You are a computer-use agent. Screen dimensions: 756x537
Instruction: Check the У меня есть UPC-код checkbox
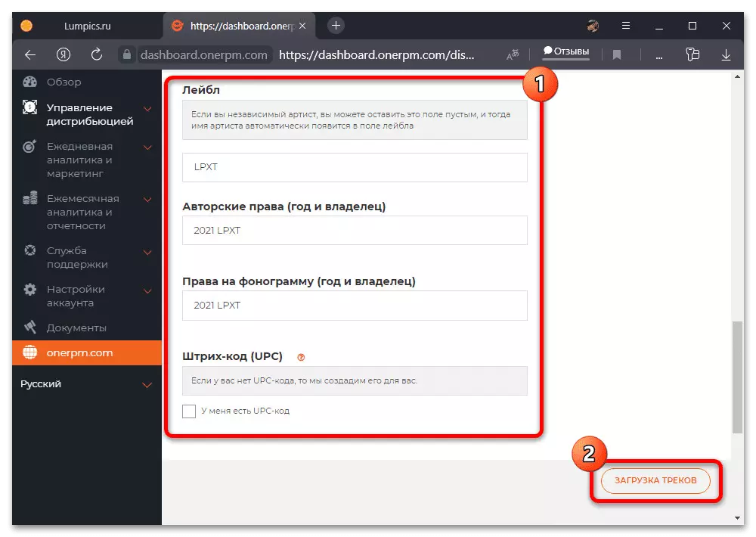click(x=189, y=411)
